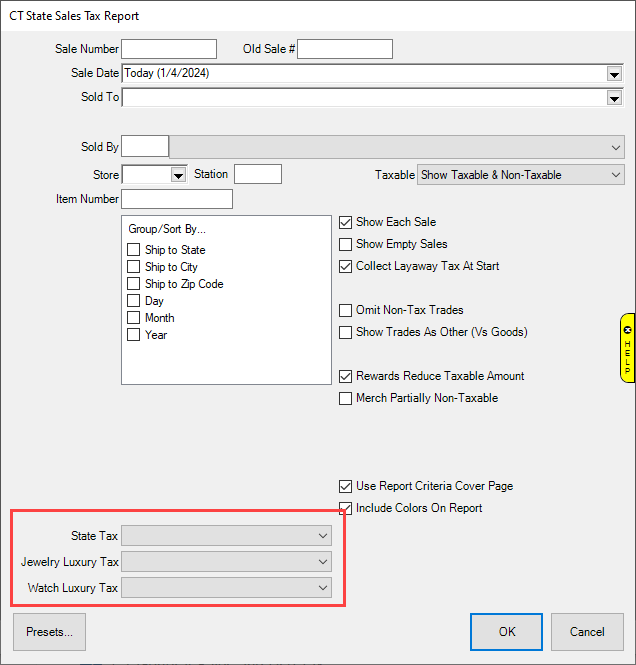Uncheck Show Each Sale
636x665 pixels.
tap(346, 222)
